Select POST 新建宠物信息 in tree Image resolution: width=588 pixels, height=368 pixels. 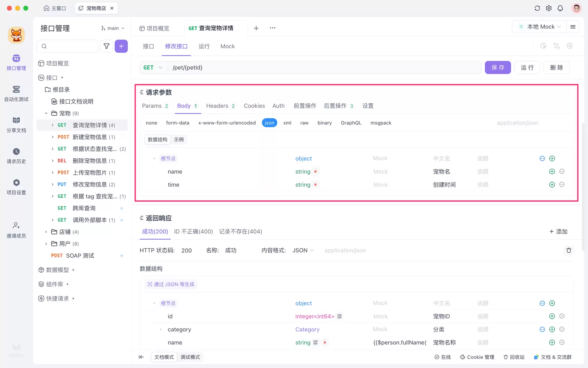coord(82,137)
